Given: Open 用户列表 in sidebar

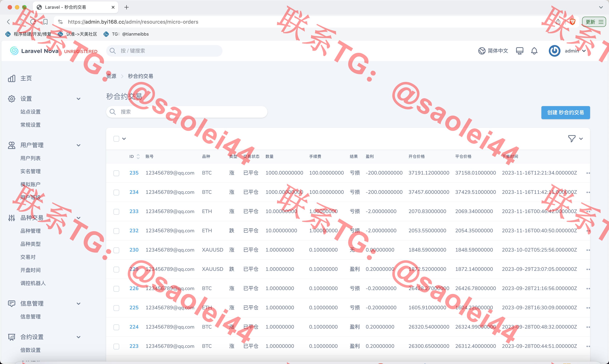Looking at the screenshot, I should [x=30, y=158].
